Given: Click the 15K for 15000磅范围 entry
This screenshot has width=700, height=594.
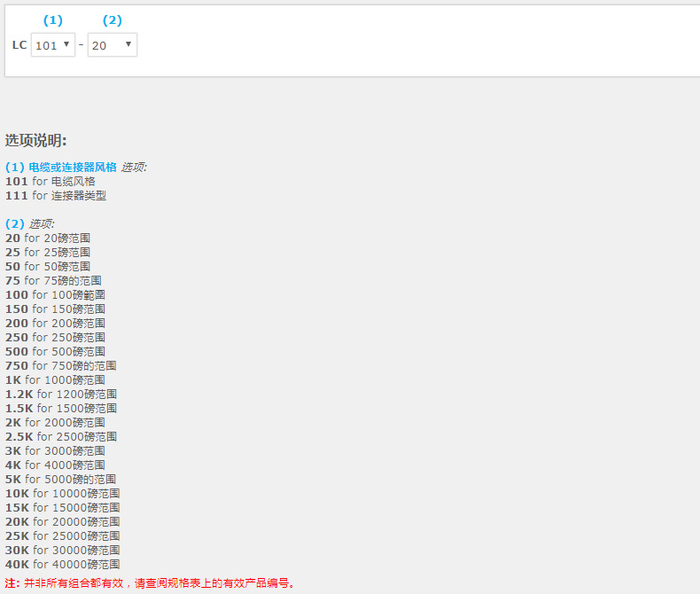Looking at the screenshot, I should pyautogui.click(x=63, y=507).
